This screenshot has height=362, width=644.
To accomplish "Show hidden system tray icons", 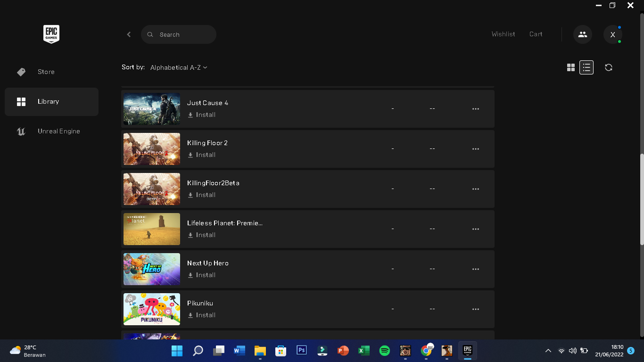I will [548, 351].
